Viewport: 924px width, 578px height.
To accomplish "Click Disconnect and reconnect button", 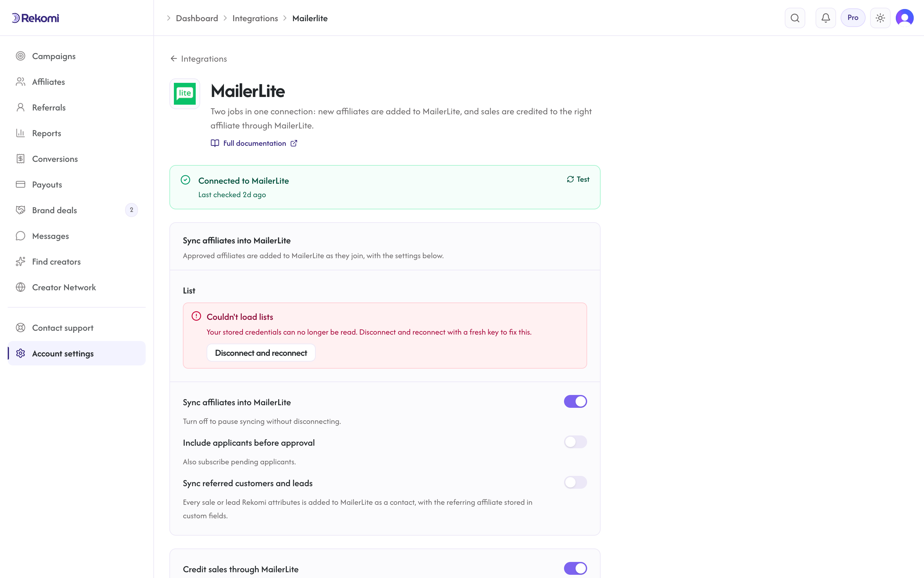I will [x=261, y=353].
